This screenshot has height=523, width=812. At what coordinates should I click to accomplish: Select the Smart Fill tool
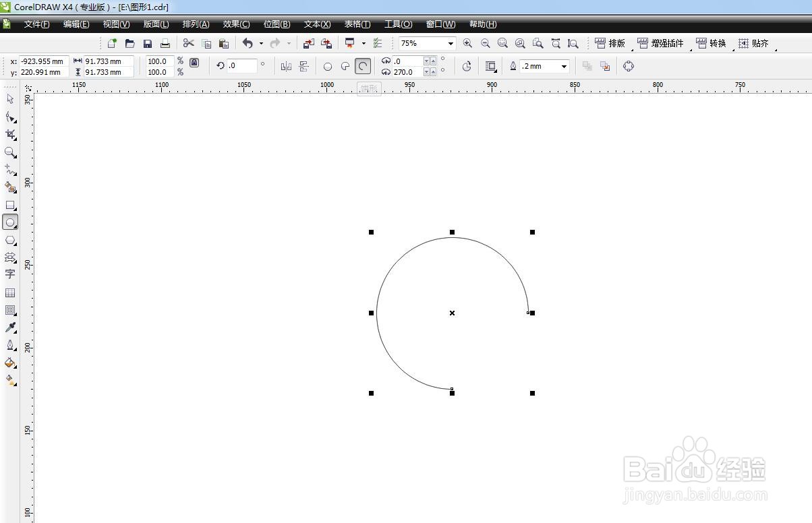pos(10,187)
